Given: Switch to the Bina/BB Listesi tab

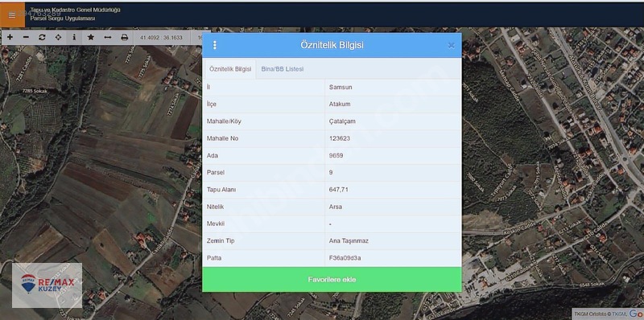Looking at the screenshot, I should pyautogui.click(x=283, y=69).
